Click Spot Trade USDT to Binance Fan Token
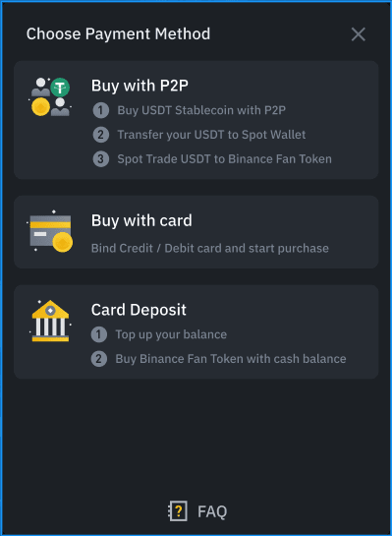392x536 pixels. pos(224,159)
